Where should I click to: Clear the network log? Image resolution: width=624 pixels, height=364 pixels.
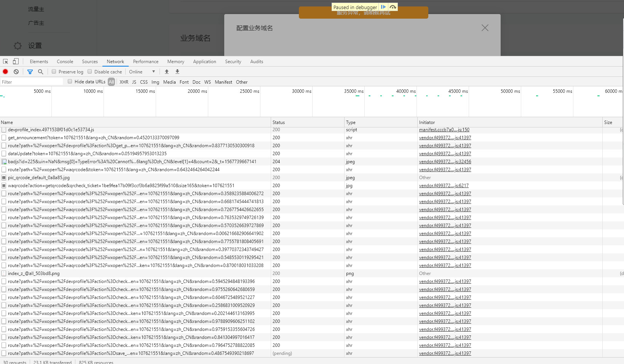(16, 72)
